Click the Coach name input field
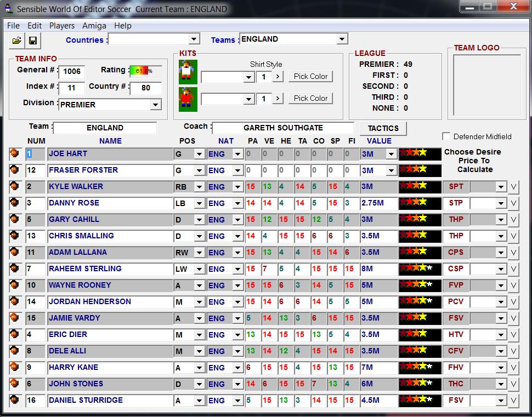This screenshot has width=532, height=417. click(x=283, y=128)
